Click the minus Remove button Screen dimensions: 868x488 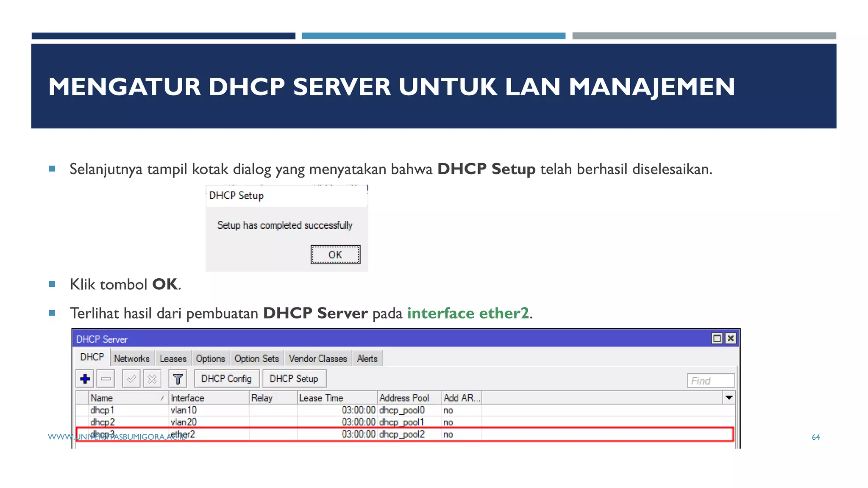point(106,379)
